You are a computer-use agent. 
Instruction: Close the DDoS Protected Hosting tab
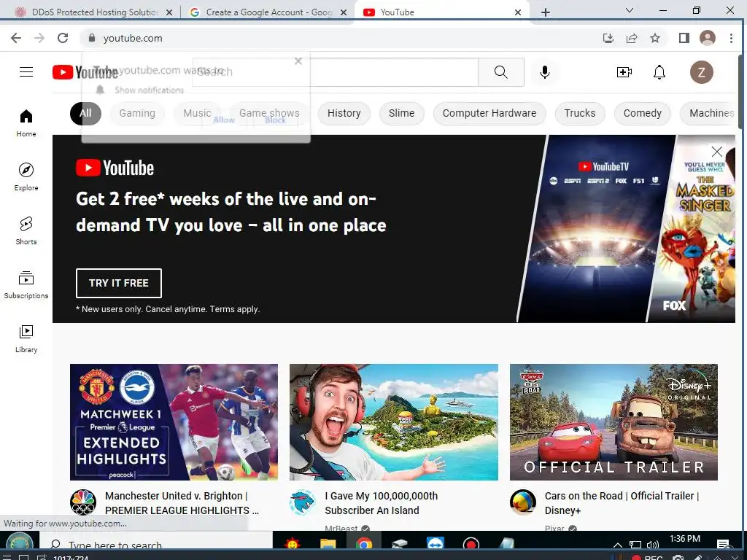pyautogui.click(x=169, y=12)
